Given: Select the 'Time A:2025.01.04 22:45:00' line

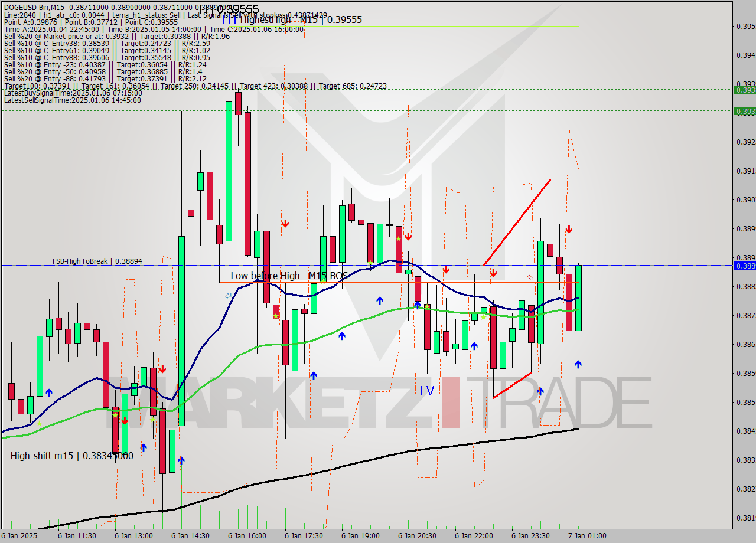Looking at the screenshot, I should tap(154, 29).
